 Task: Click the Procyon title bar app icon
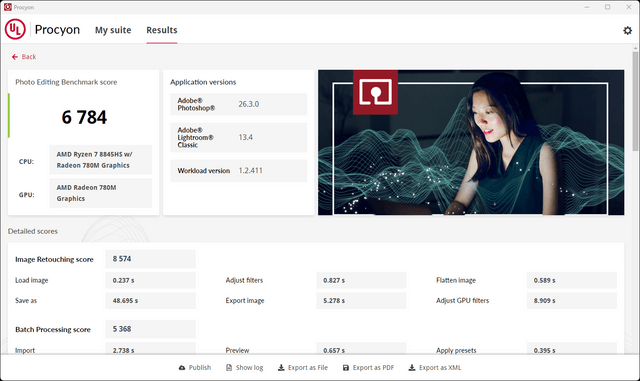[7, 7]
